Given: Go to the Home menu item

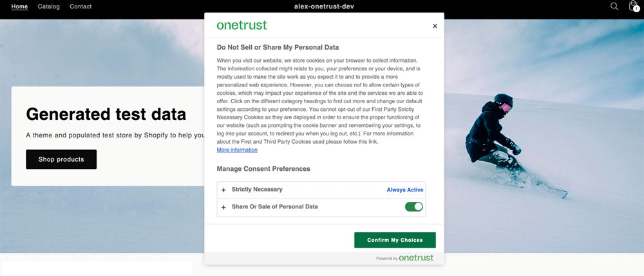Looking at the screenshot, I should (x=19, y=6).
